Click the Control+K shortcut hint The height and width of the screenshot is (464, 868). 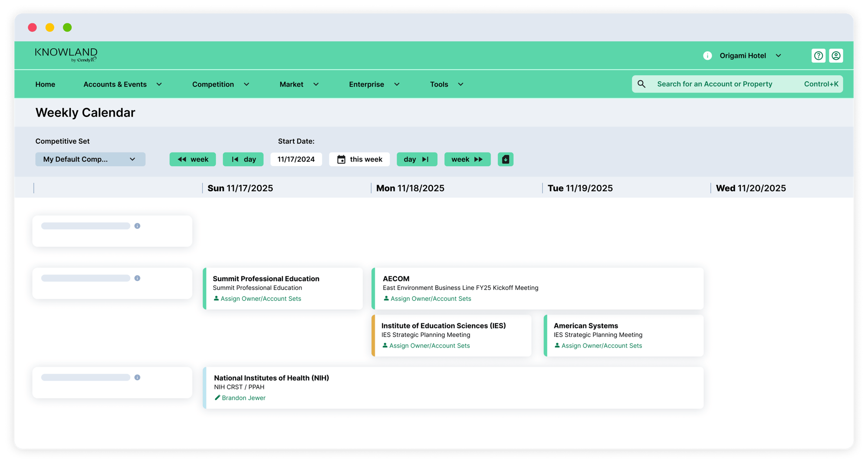pos(821,84)
